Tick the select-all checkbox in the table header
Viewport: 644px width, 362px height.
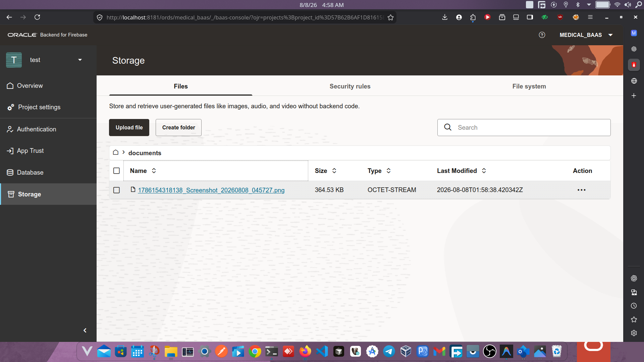click(116, 171)
